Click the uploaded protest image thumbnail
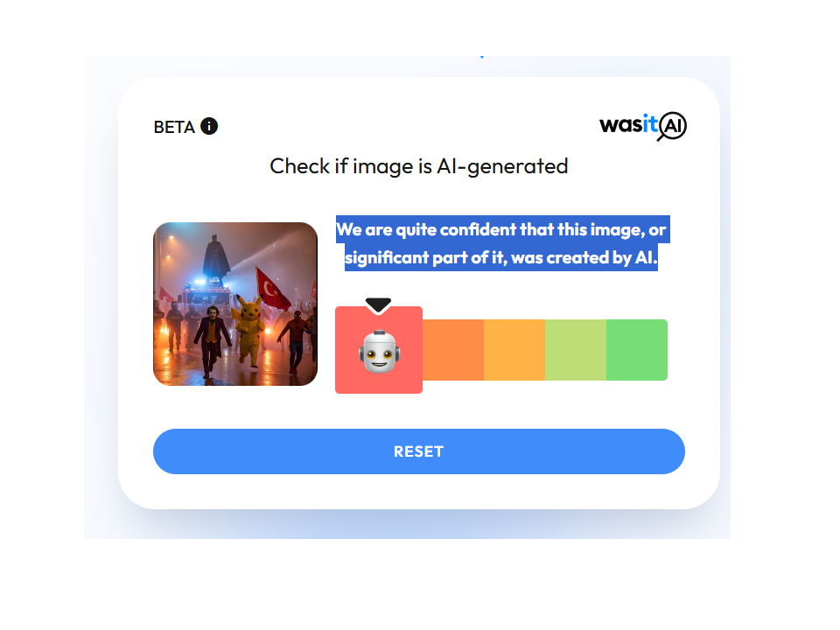 pos(235,304)
